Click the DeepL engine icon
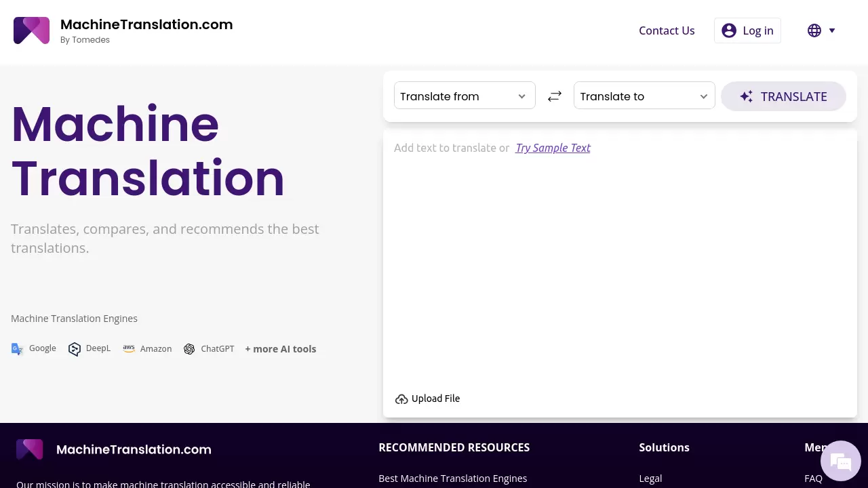 click(x=75, y=349)
